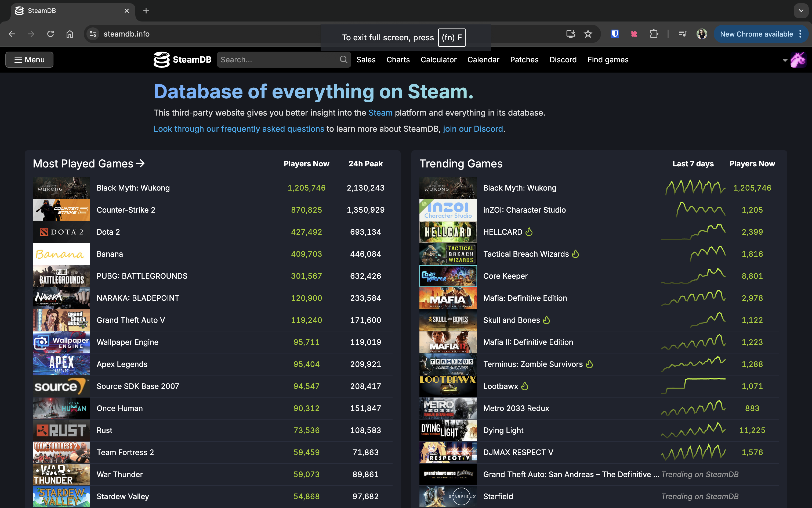Close the SteamDB browser tab
The image size is (812, 508).
point(126,11)
